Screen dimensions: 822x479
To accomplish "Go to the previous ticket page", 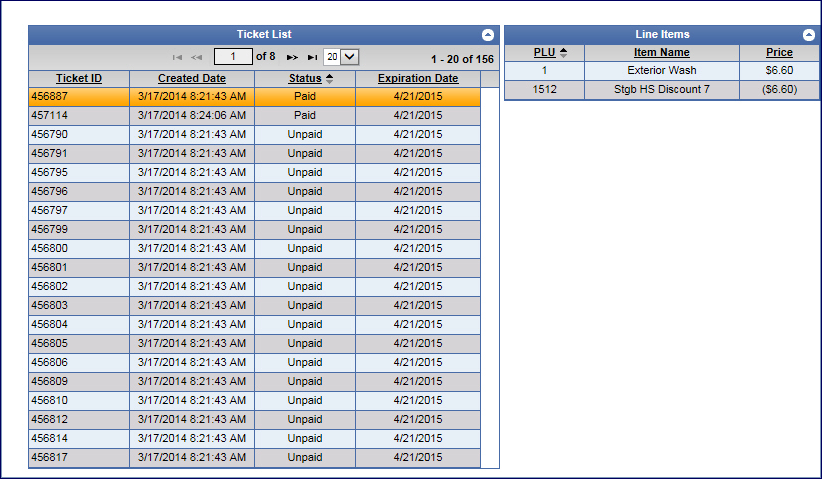I will 197,58.
